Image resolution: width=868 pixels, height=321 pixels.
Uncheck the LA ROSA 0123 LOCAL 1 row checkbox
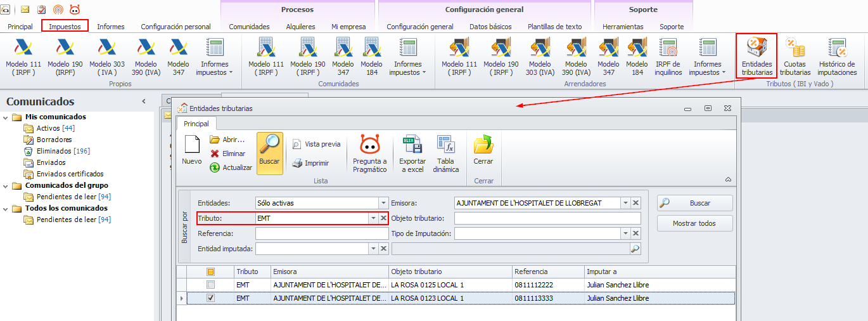[x=210, y=298]
